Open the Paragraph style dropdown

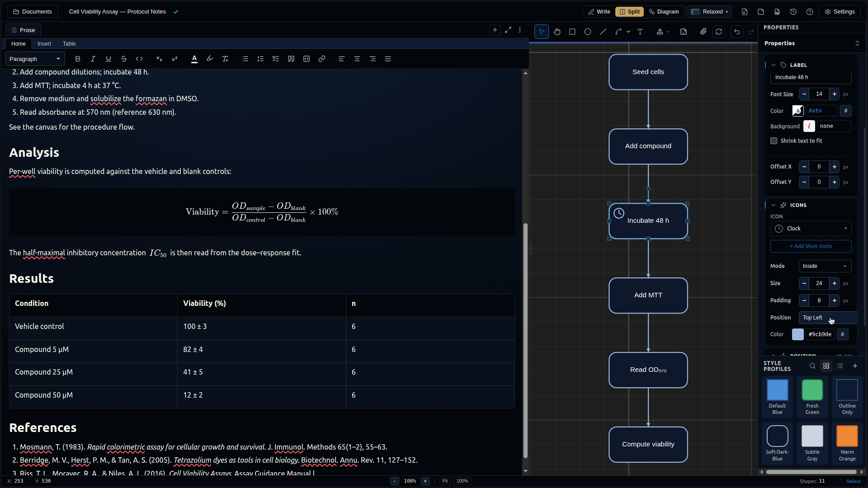pyautogui.click(x=35, y=59)
